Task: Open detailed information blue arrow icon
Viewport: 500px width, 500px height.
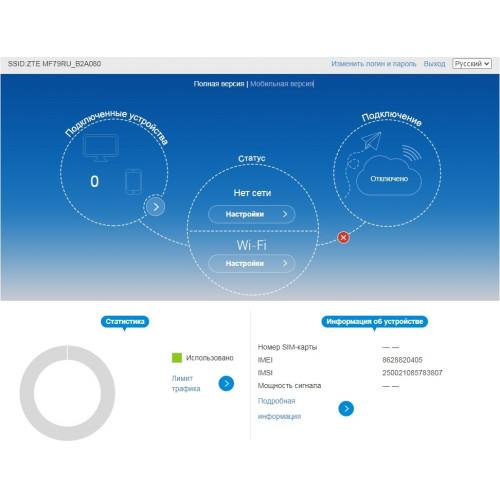Action: click(346, 408)
